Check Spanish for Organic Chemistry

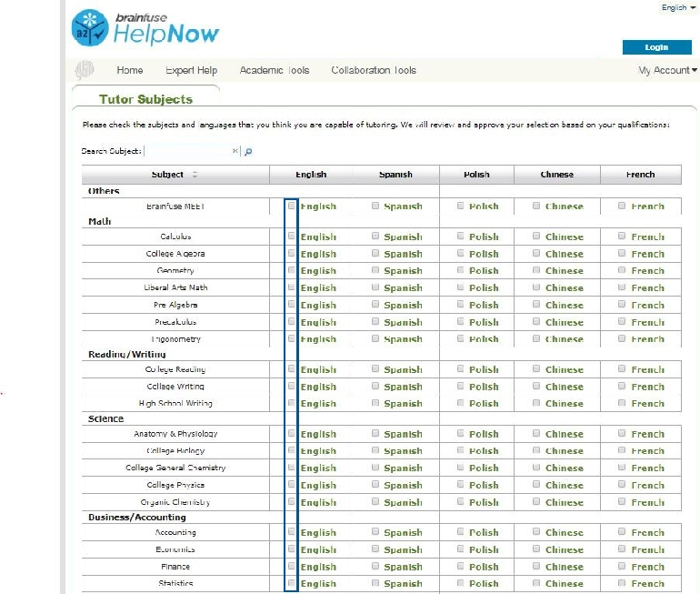pos(375,502)
